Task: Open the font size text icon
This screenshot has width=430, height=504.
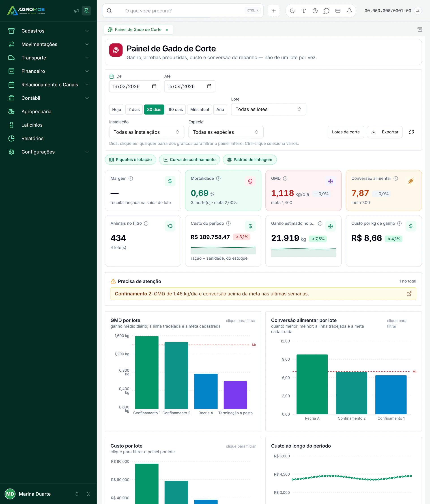Action: coord(303,11)
